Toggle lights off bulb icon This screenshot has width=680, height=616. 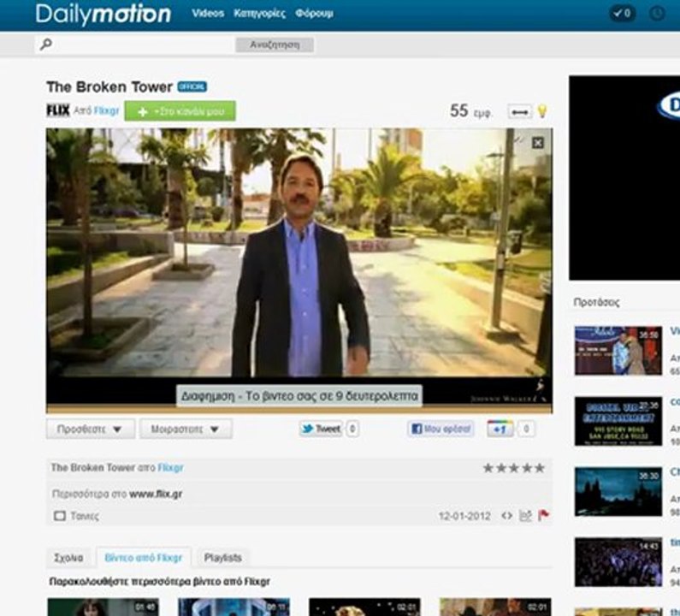[x=542, y=111]
